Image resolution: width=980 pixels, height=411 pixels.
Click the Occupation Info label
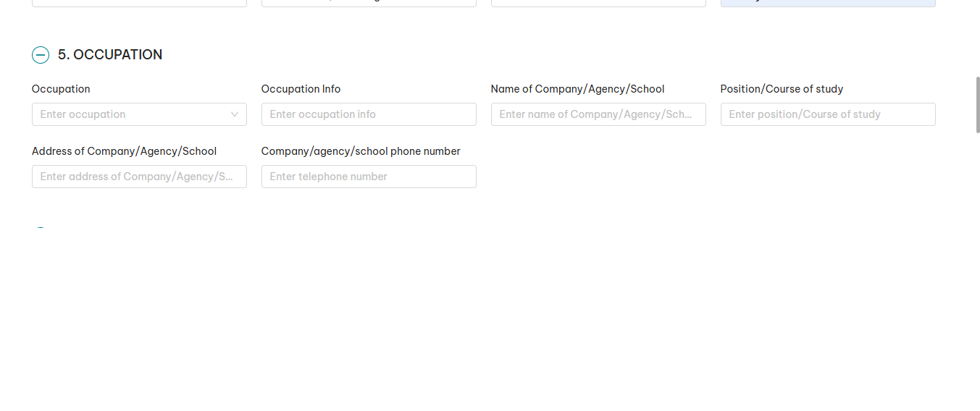pos(301,89)
